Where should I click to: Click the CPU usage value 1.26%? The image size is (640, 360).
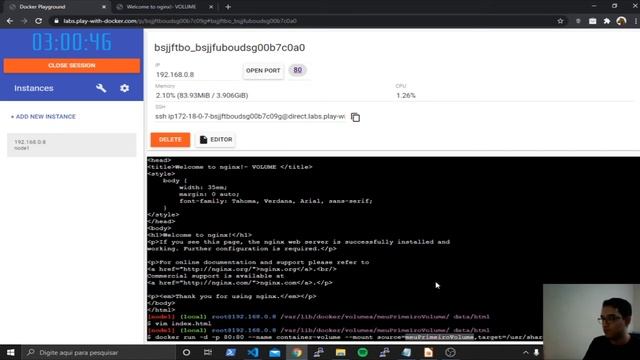point(406,96)
